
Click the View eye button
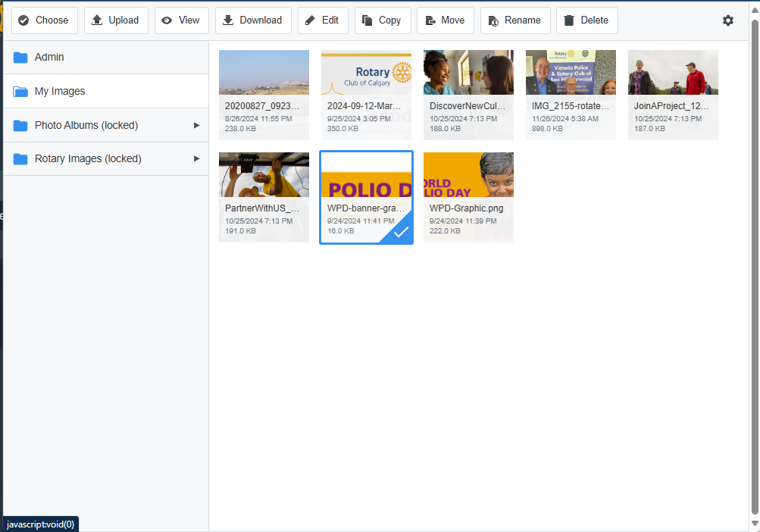pos(181,20)
